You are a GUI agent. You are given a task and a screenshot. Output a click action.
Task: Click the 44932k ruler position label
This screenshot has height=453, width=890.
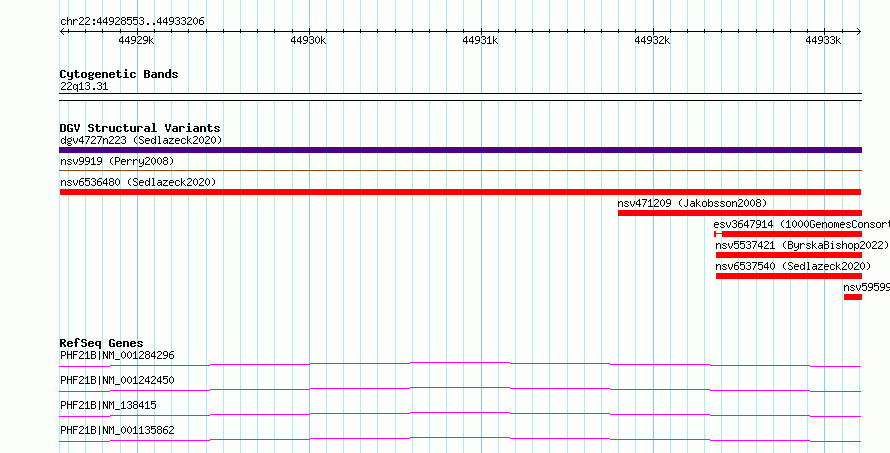click(x=652, y=40)
